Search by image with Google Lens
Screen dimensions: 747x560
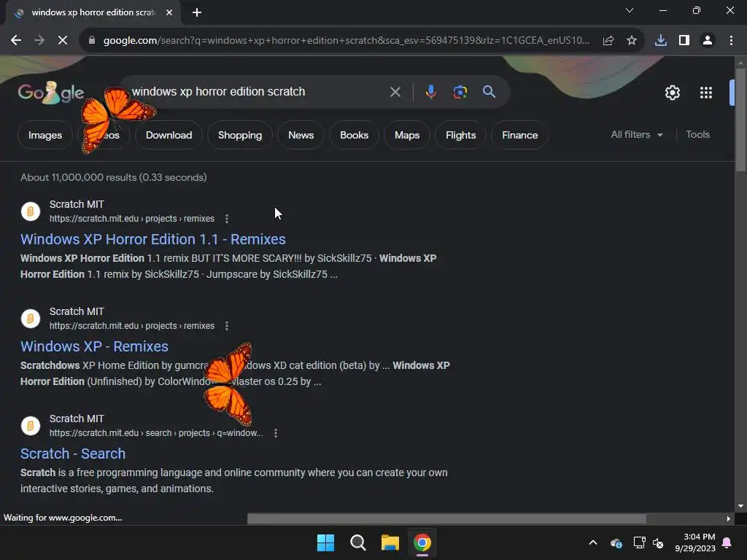tap(460, 91)
